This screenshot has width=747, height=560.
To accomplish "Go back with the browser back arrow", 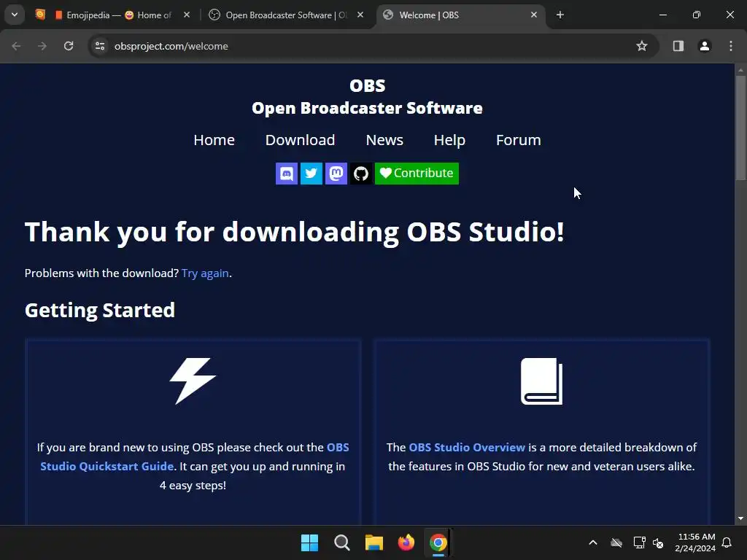I will pos(16,46).
